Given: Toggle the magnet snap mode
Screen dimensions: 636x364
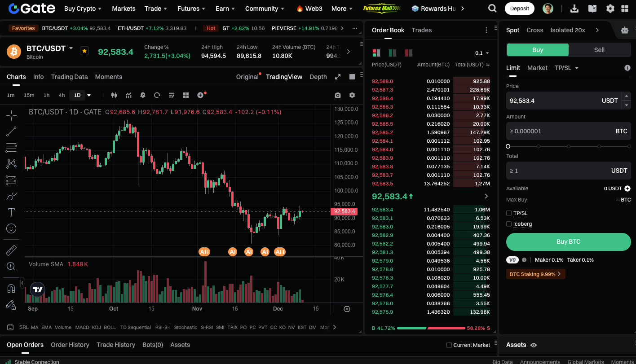Looking at the screenshot, I should [x=11, y=289].
